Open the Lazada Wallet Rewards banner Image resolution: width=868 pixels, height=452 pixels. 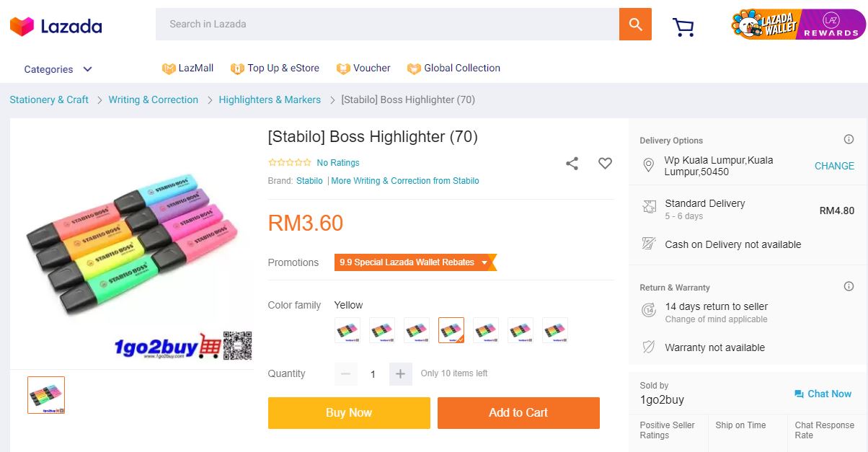797,25
